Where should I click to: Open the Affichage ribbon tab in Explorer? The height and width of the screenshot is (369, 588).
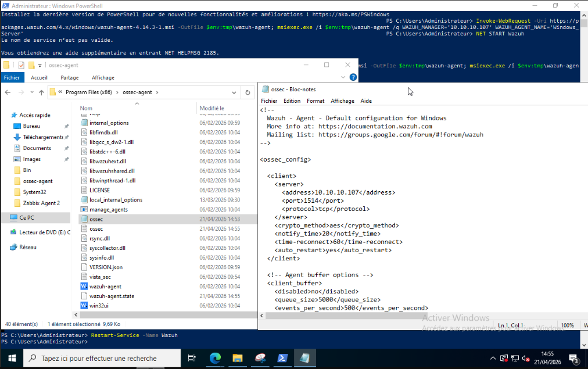click(x=103, y=78)
